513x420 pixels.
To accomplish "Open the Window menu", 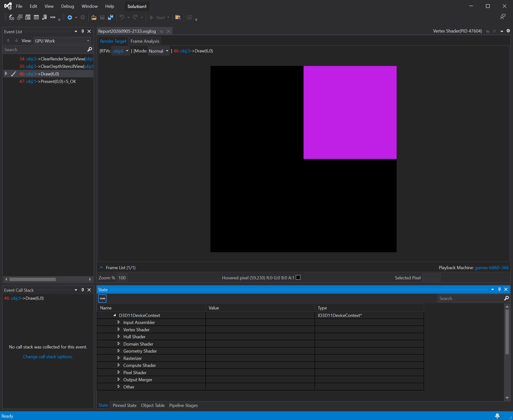I will click(x=89, y=6).
